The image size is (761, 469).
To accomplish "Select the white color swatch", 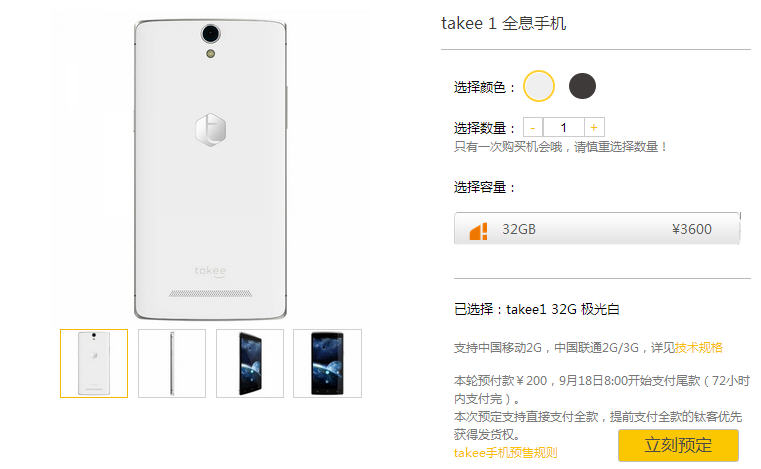I will [539, 86].
